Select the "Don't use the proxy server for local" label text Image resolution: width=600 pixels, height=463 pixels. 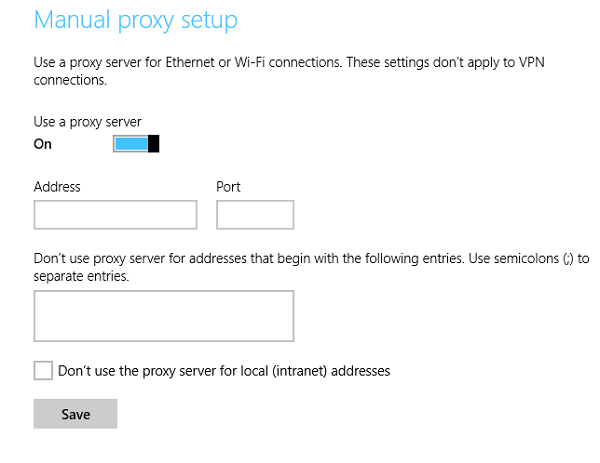[160, 371]
